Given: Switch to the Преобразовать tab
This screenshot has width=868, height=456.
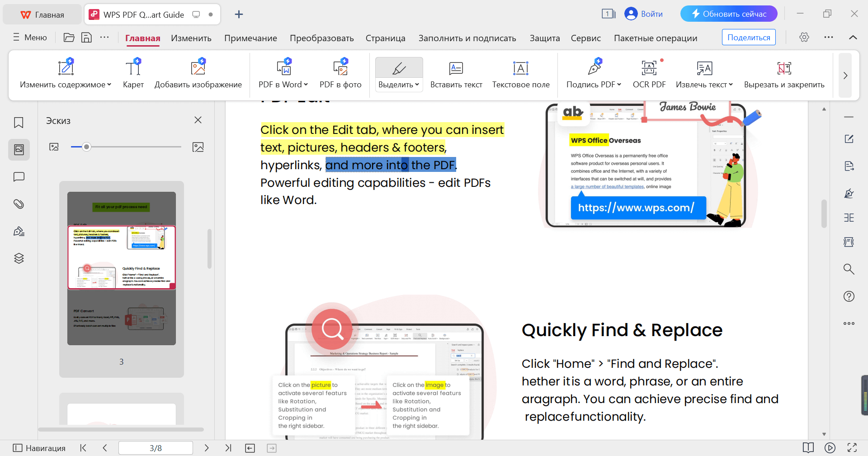Looking at the screenshot, I should point(321,38).
